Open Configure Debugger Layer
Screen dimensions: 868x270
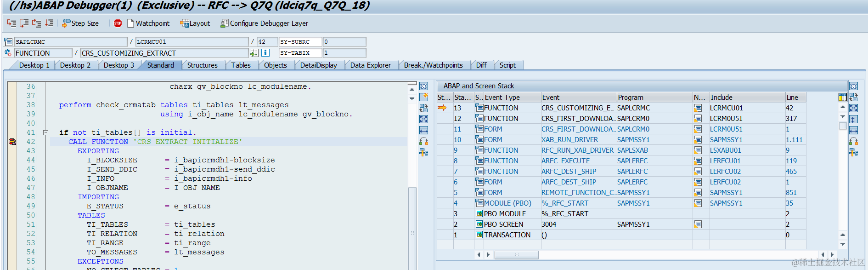tap(264, 23)
